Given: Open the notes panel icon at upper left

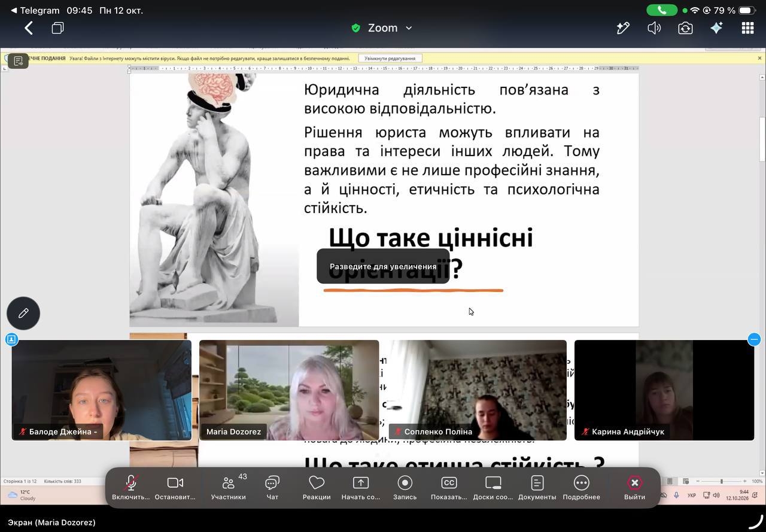Looking at the screenshot, I should [x=18, y=61].
